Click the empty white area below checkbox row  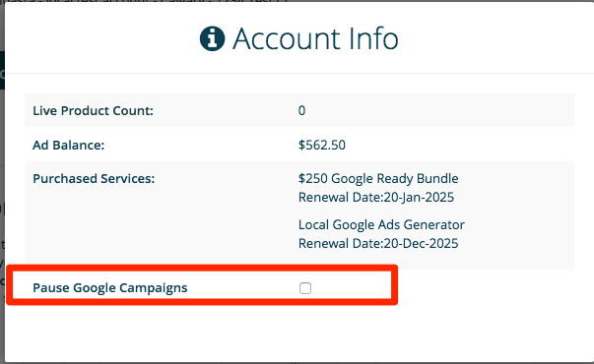pos(299,333)
